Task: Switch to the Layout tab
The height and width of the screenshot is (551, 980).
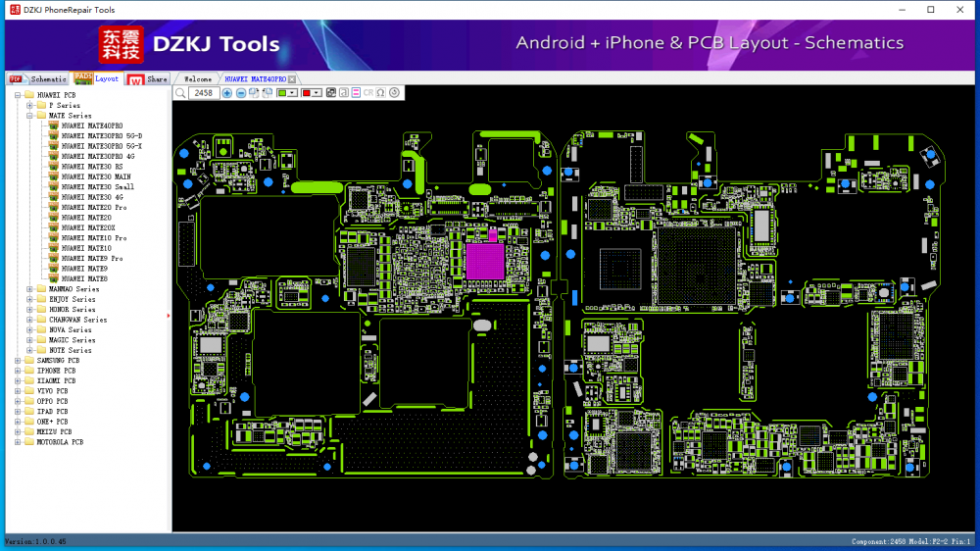Action: tap(97, 78)
